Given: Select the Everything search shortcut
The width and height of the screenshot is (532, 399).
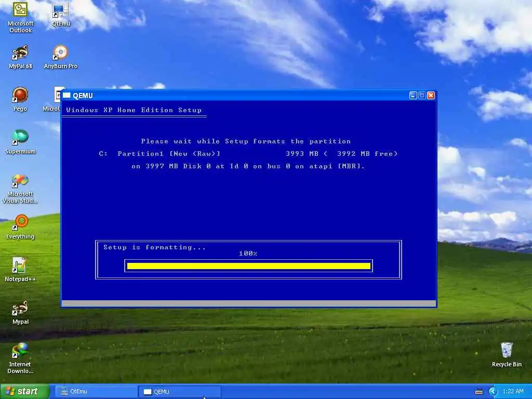Looking at the screenshot, I should tap(20, 227).
